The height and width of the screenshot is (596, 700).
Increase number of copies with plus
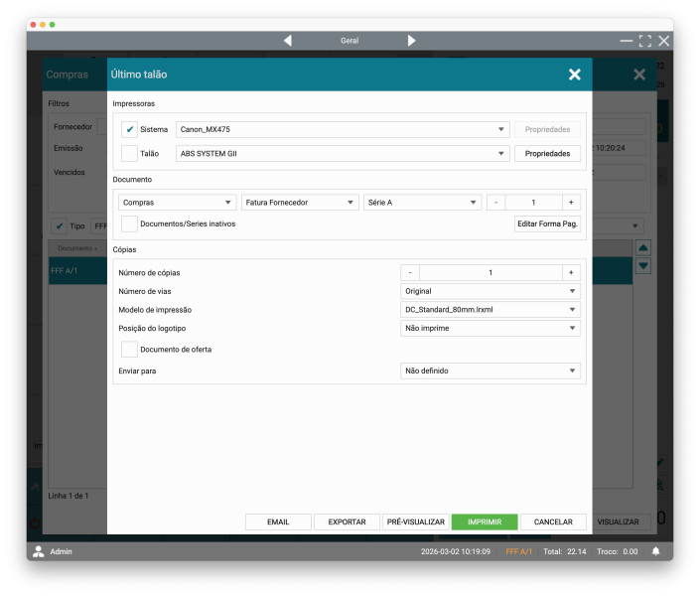[x=571, y=272]
